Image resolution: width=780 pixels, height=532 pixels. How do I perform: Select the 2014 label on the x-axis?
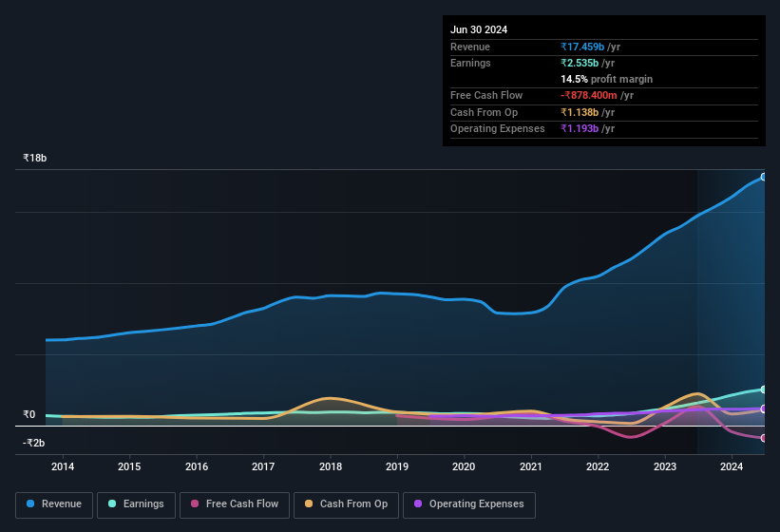[x=63, y=466]
